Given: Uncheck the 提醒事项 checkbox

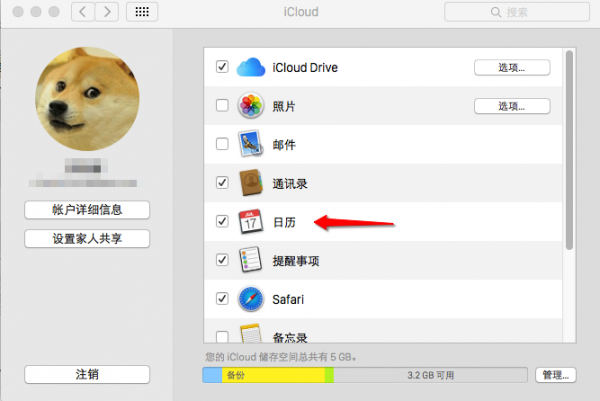Looking at the screenshot, I should coord(222,260).
